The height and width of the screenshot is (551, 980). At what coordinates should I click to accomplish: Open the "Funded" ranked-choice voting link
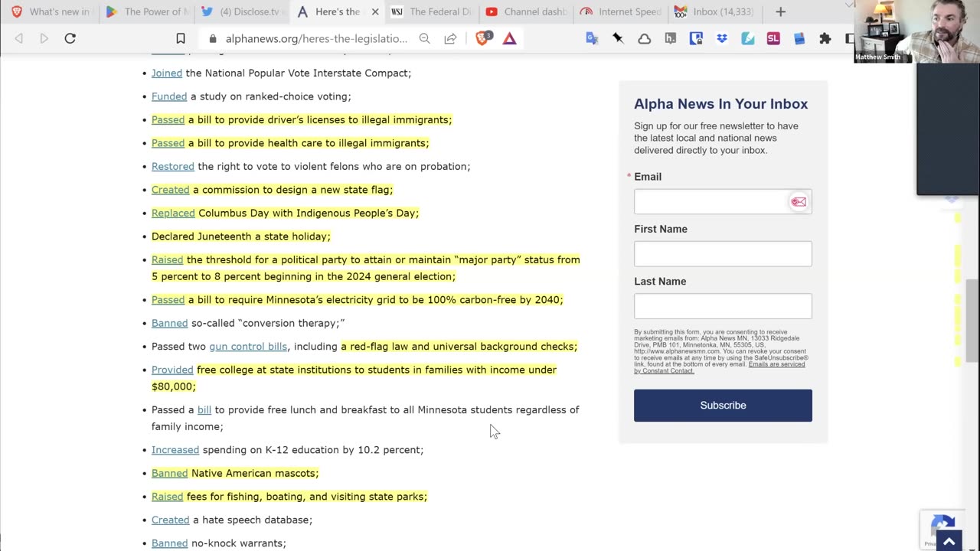click(169, 96)
